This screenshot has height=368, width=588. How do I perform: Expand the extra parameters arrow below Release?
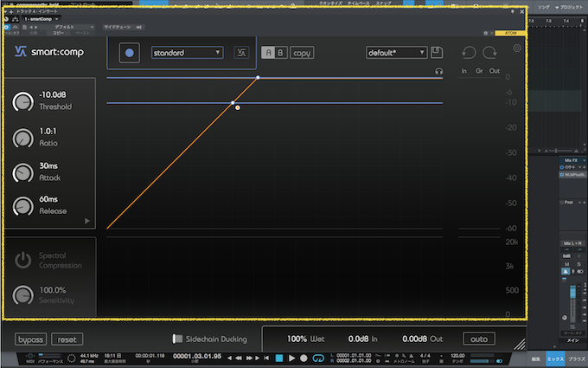87,221
